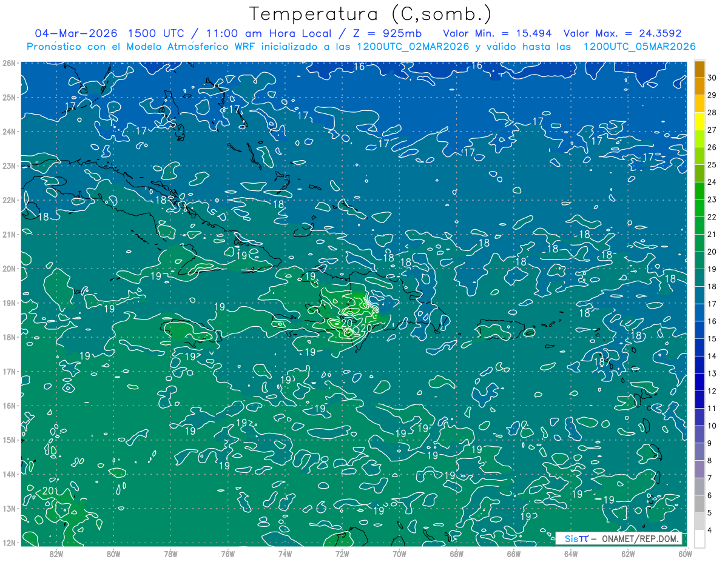Click the 13N latitude axis label

point(8,508)
